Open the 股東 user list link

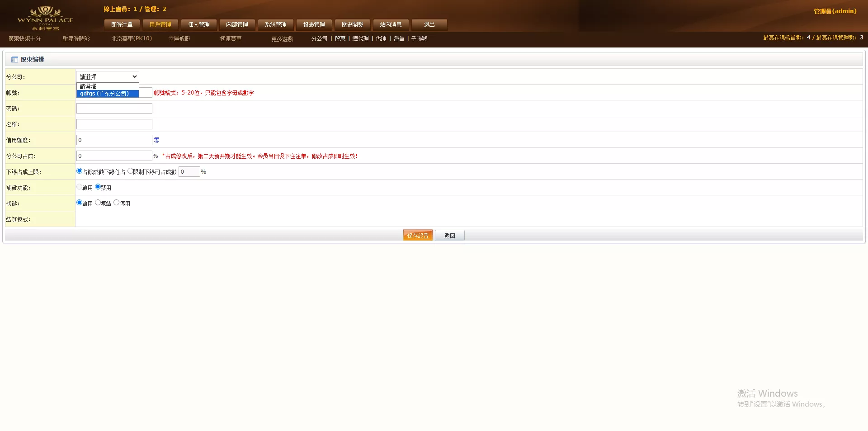point(340,39)
